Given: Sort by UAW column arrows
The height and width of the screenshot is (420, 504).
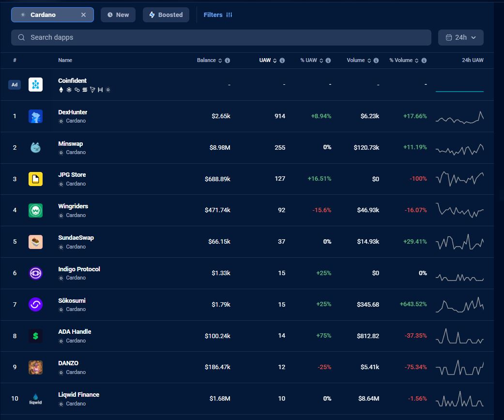Looking at the screenshot, I should point(275,61).
